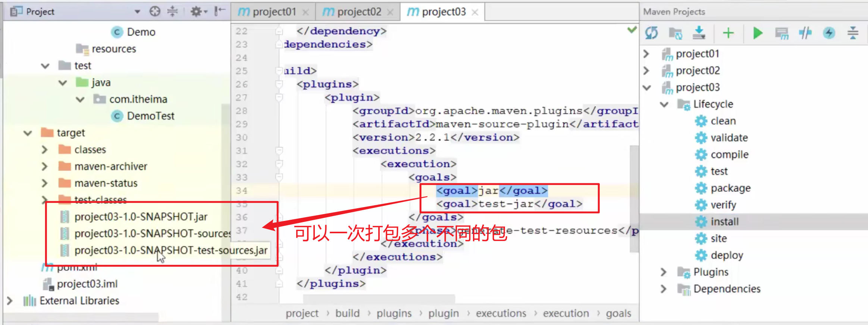868x325 pixels.
Task: Collapse the target folder
Action: pos(28,133)
